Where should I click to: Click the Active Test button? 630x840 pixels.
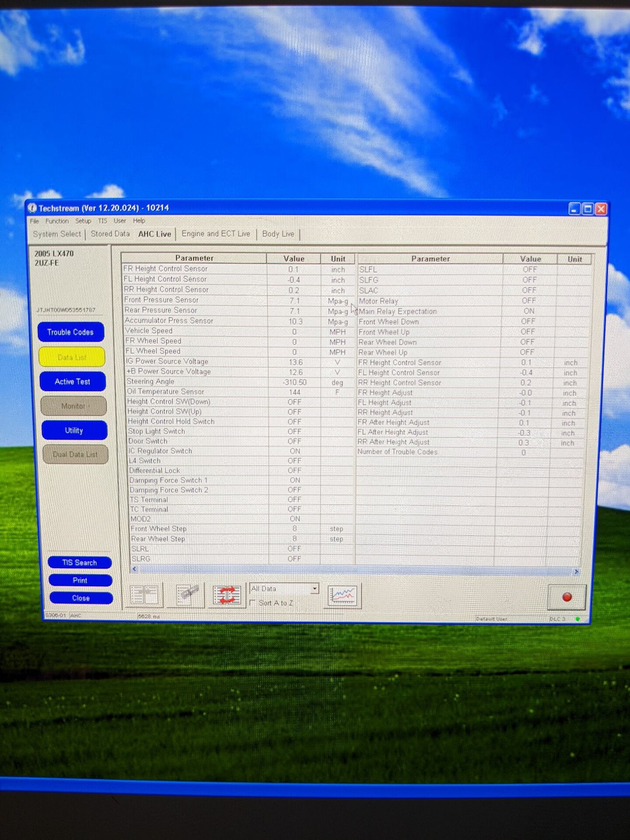tap(73, 381)
